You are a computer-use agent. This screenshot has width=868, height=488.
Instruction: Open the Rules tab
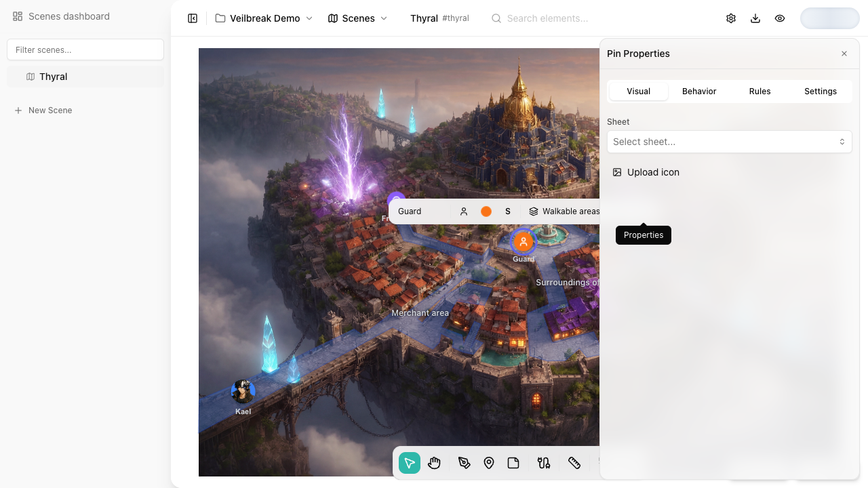[x=760, y=91]
